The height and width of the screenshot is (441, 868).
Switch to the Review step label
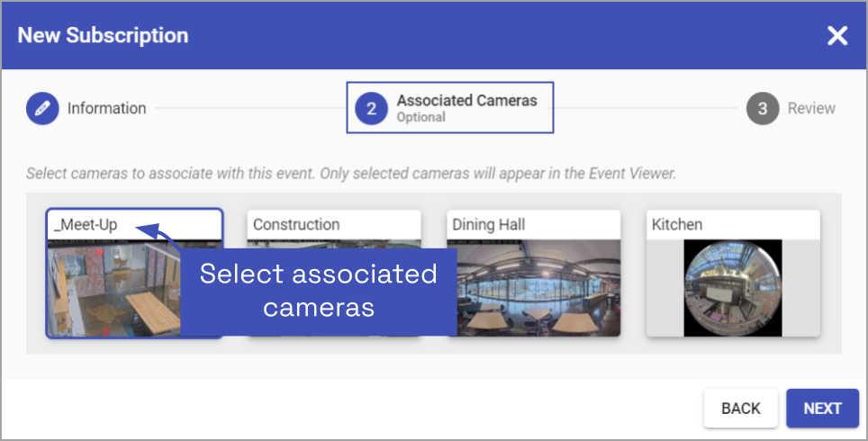[x=811, y=109]
